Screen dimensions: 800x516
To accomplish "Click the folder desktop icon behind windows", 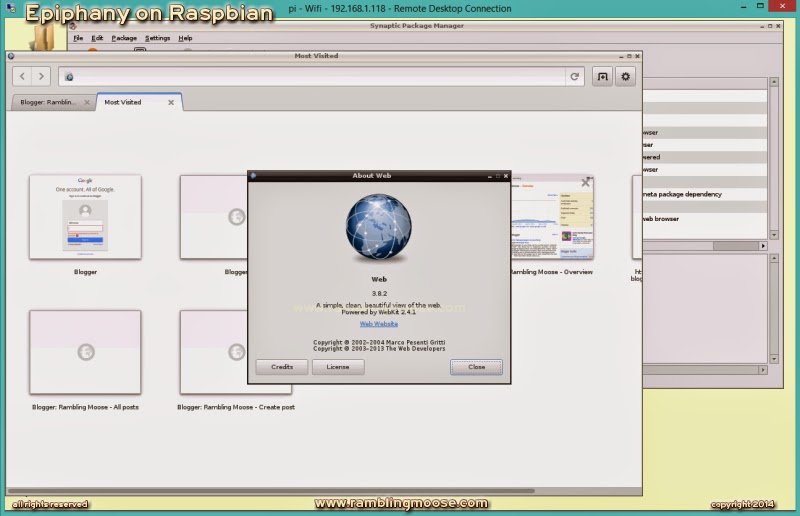I will click(44, 37).
